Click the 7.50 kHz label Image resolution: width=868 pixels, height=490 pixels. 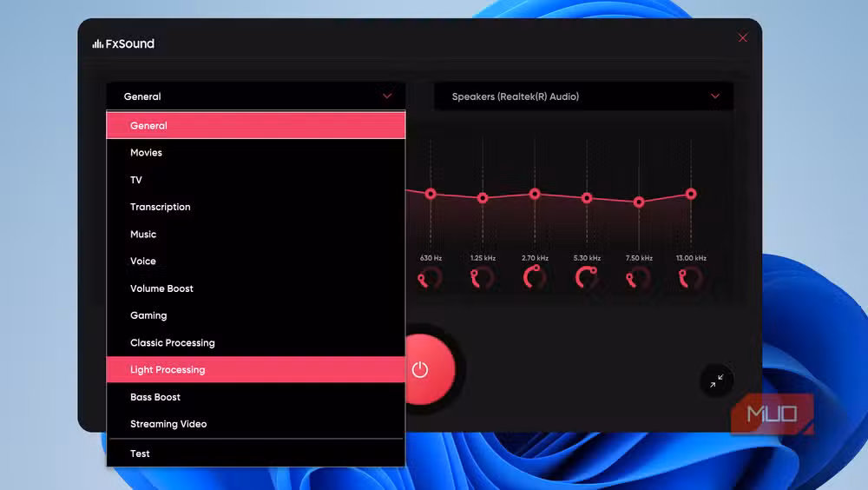pyautogui.click(x=639, y=258)
